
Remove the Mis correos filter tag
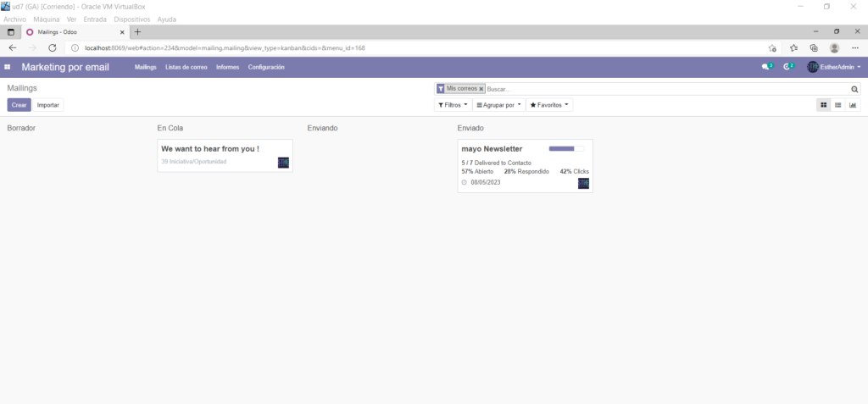(x=481, y=88)
